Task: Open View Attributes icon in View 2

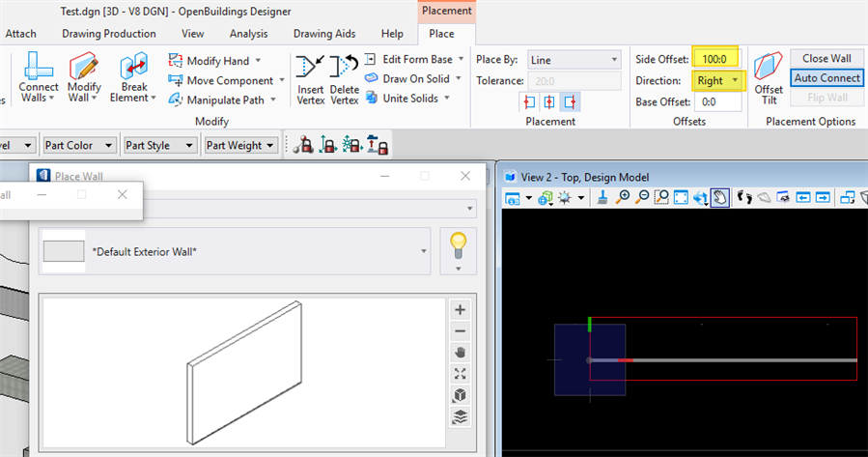Action: (513, 198)
